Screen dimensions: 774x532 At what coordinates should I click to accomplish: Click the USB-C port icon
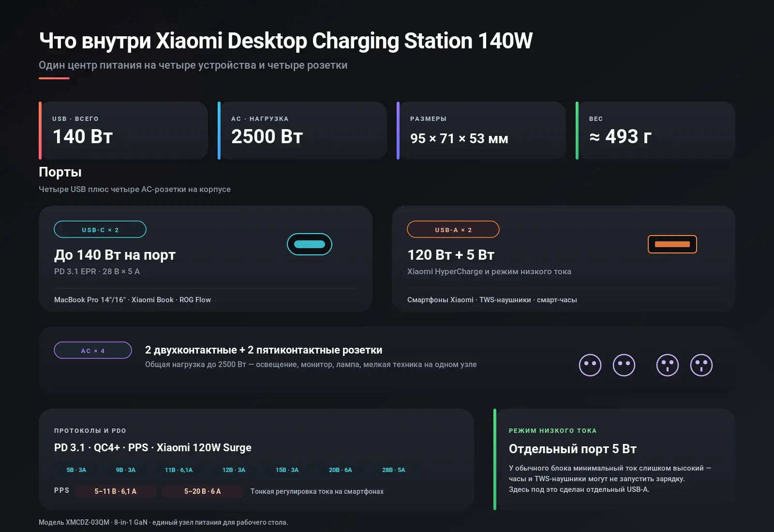click(x=310, y=244)
